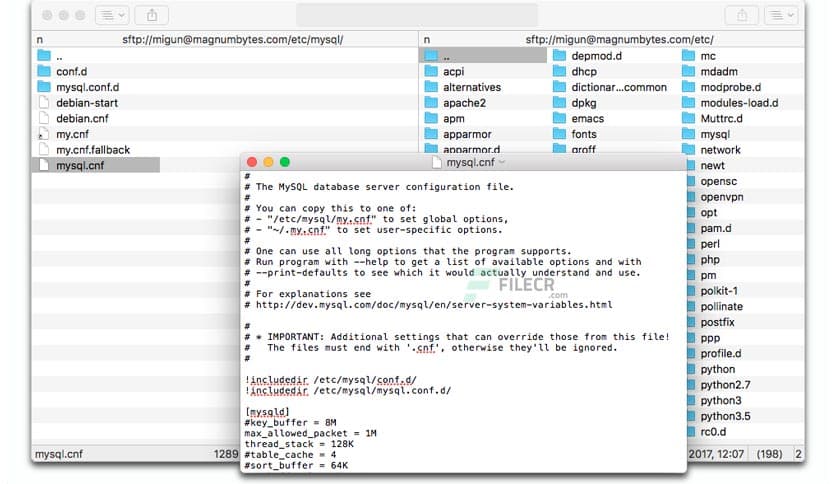Select dictionar...common folder
The image size is (836, 484).
coord(612,87)
